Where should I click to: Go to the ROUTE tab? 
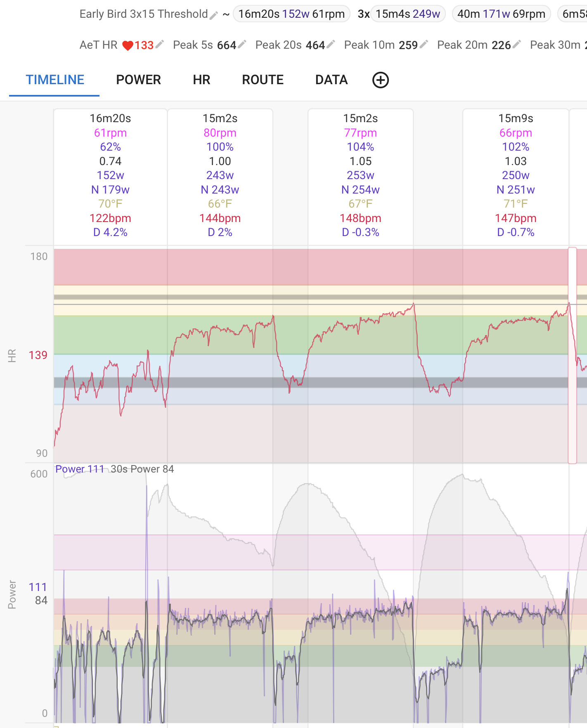pyautogui.click(x=263, y=80)
